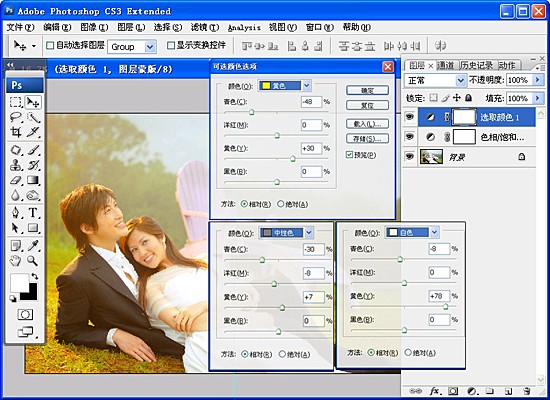This screenshot has height=400, width=550.
Task: Select the Pen tool
Action: 16,212
